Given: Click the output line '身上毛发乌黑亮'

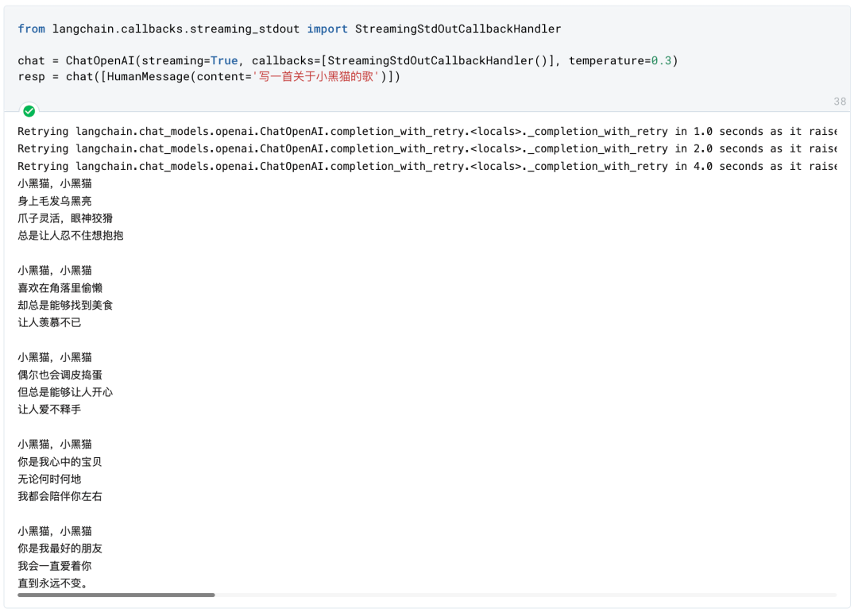Looking at the screenshot, I should (55, 201).
